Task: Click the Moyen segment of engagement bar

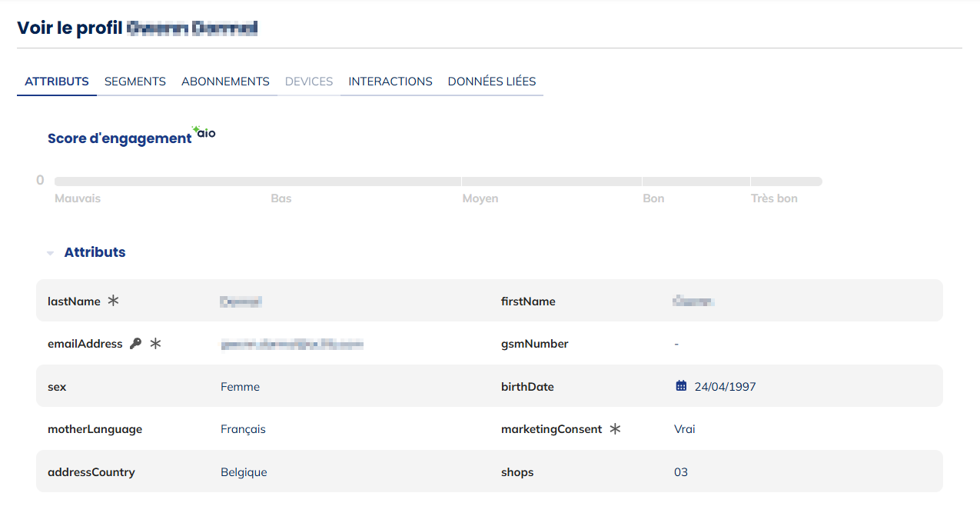Action: pyautogui.click(x=551, y=182)
